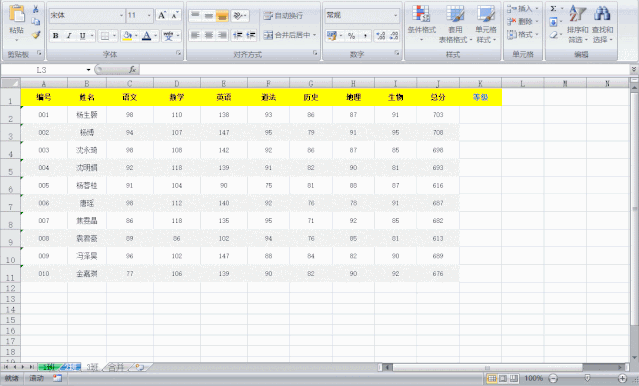Increase font size with the large A icon
Viewport: 639px width, 386px height.
click(162, 15)
